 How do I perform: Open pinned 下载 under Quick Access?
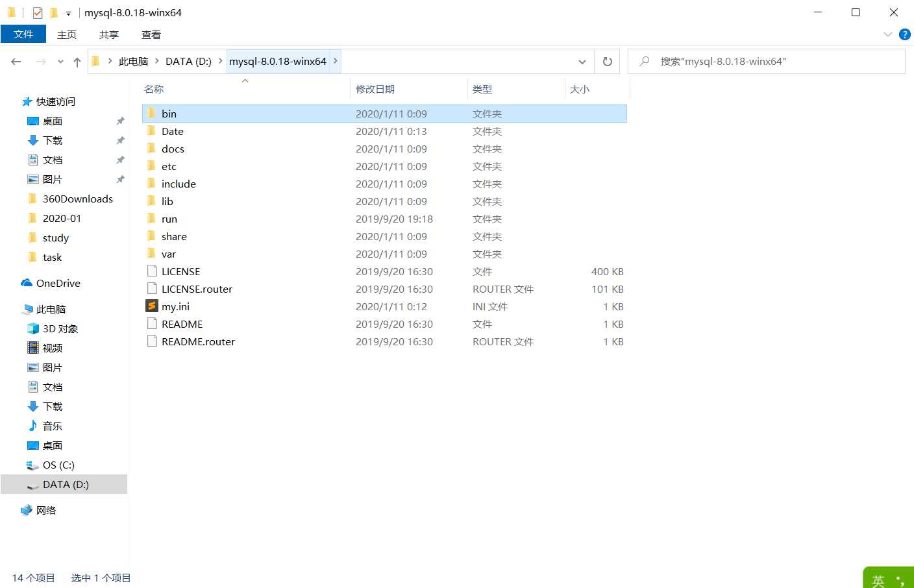coord(53,140)
